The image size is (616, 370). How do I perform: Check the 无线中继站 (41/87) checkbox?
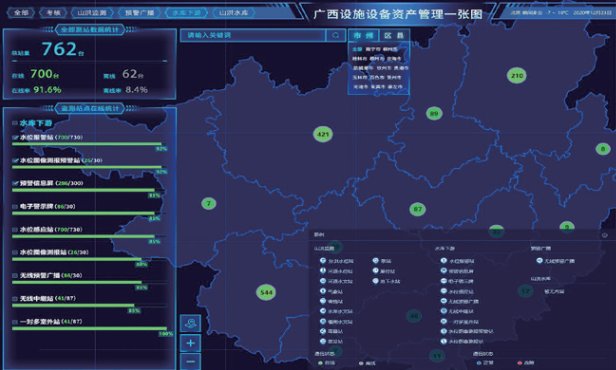click(15, 299)
